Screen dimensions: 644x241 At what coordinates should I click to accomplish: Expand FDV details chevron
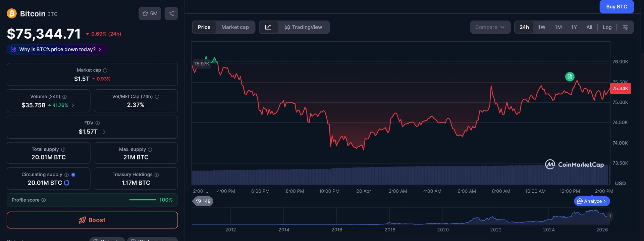click(x=104, y=132)
